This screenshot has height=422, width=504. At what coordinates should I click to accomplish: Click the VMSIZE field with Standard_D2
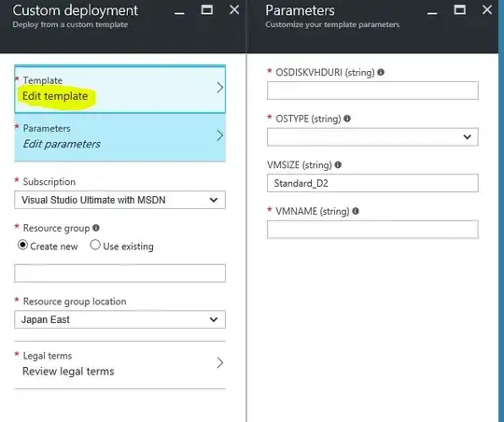(x=372, y=183)
